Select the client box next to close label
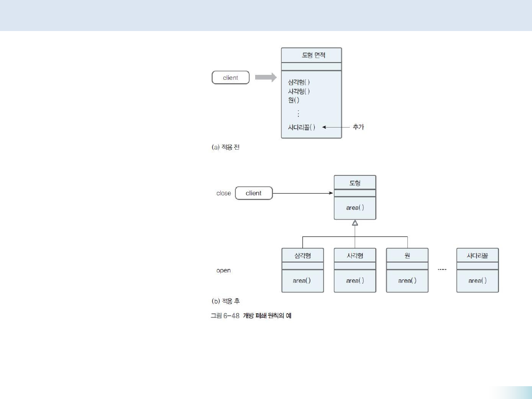Viewport: 532px width, 399px height. coord(254,193)
